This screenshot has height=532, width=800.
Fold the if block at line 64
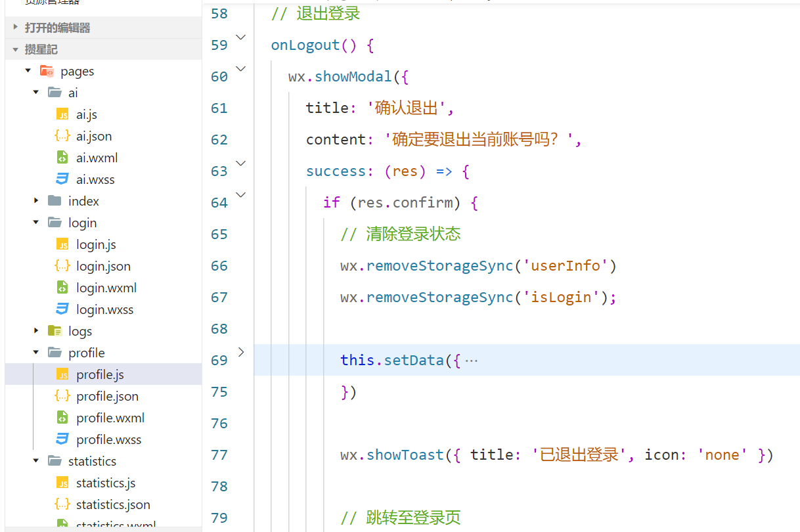click(241, 194)
